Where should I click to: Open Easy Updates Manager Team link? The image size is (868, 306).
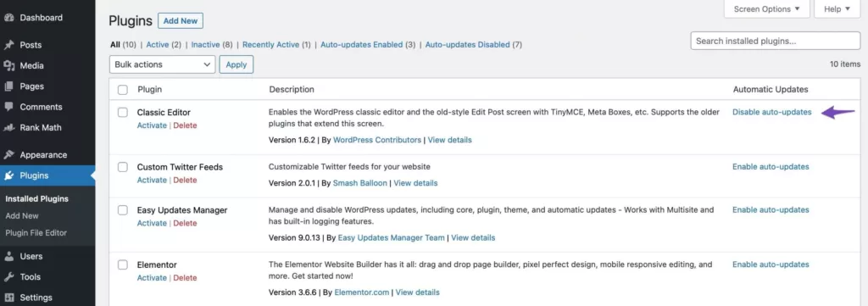(391, 238)
